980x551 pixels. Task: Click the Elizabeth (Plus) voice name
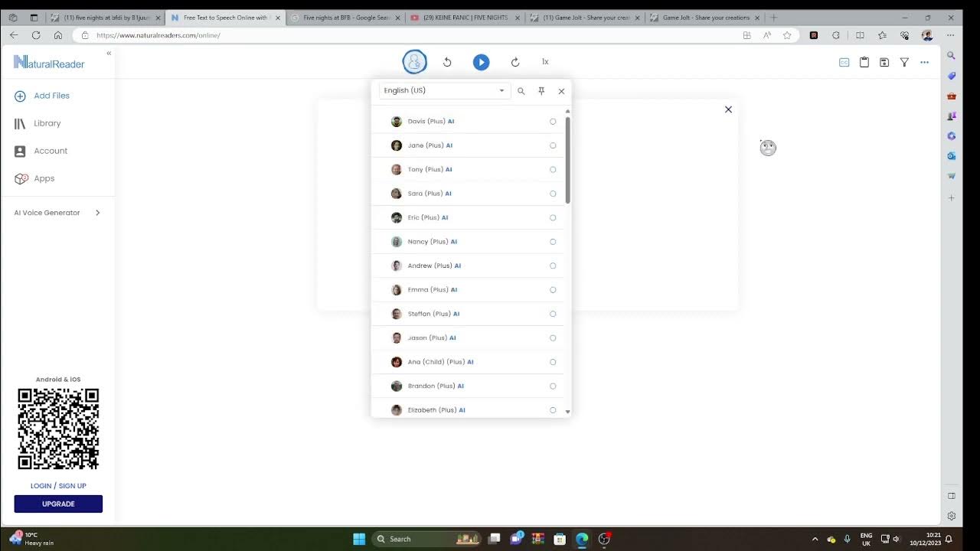433,410
